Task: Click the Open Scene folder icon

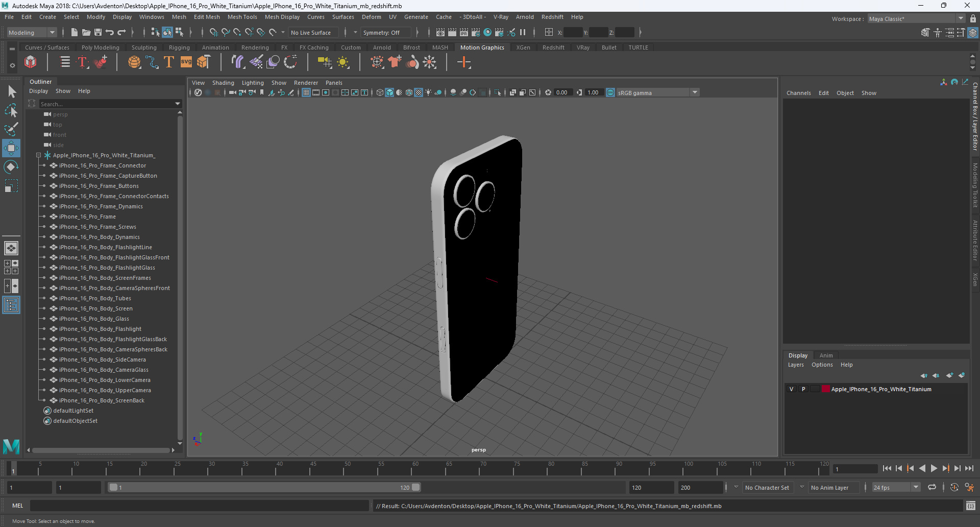Action: [x=86, y=32]
